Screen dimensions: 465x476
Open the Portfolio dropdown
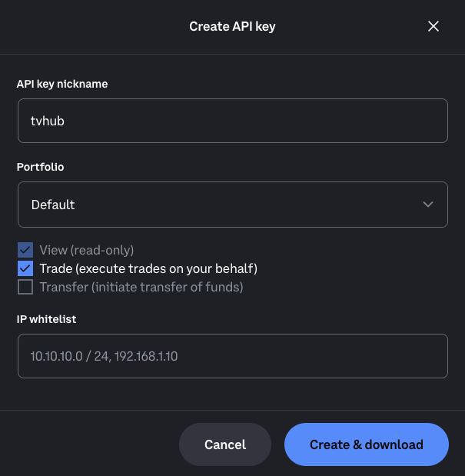point(232,205)
